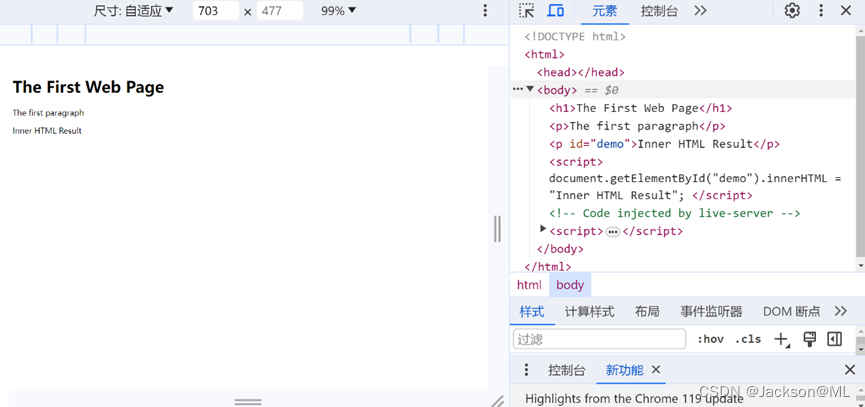865x407 pixels.
Task: Click the Highlights from Chrome 119 update text
Action: (634, 399)
